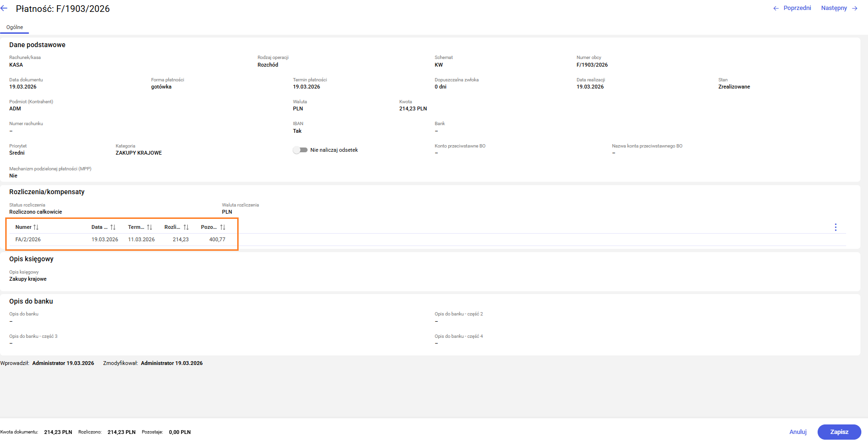The image size is (868, 443).
Task: Click the ZAKUPY KRAJOWE category value
Action: click(x=139, y=153)
